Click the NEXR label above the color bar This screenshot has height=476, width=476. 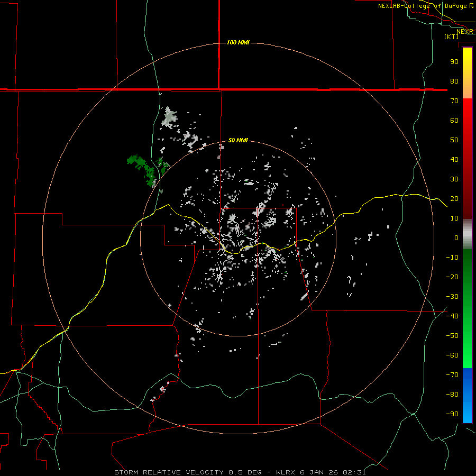click(x=465, y=32)
